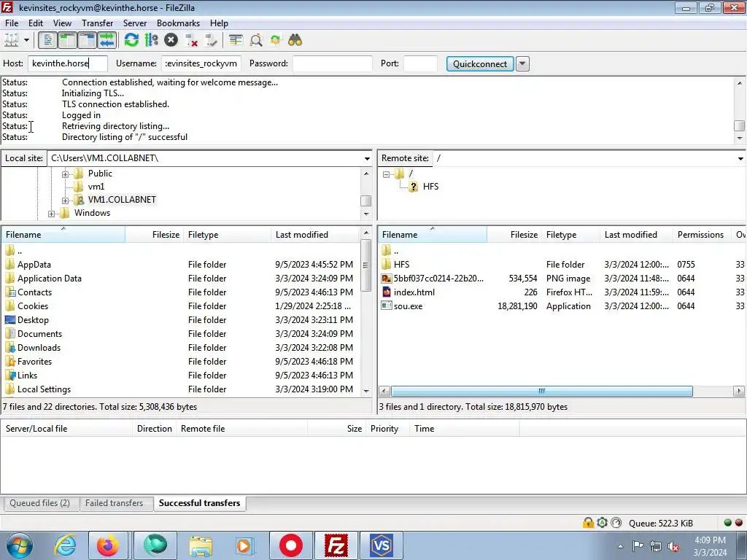747x560 pixels.
Task: Click the speed limits gauge icon
Action: tap(616, 523)
